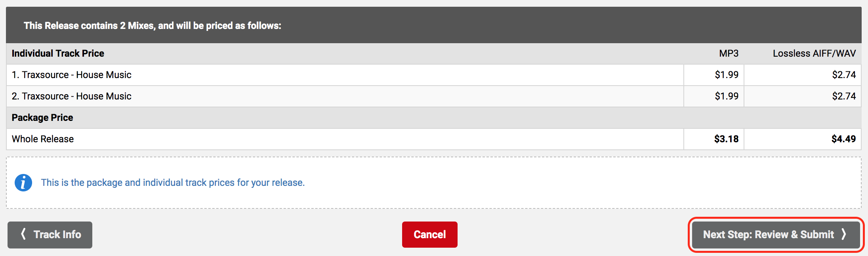The width and height of the screenshot is (868, 256).
Task: Click the MP3 column header
Action: click(729, 53)
